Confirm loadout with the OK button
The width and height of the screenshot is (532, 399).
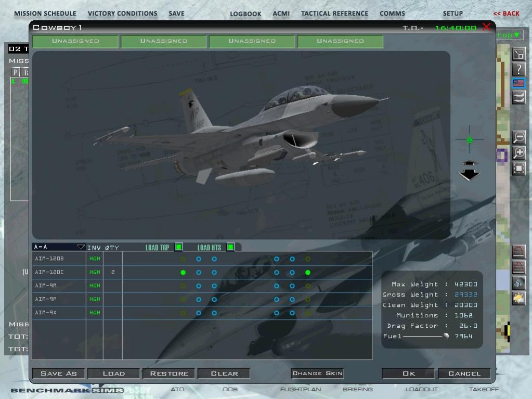tap(409, 374)
